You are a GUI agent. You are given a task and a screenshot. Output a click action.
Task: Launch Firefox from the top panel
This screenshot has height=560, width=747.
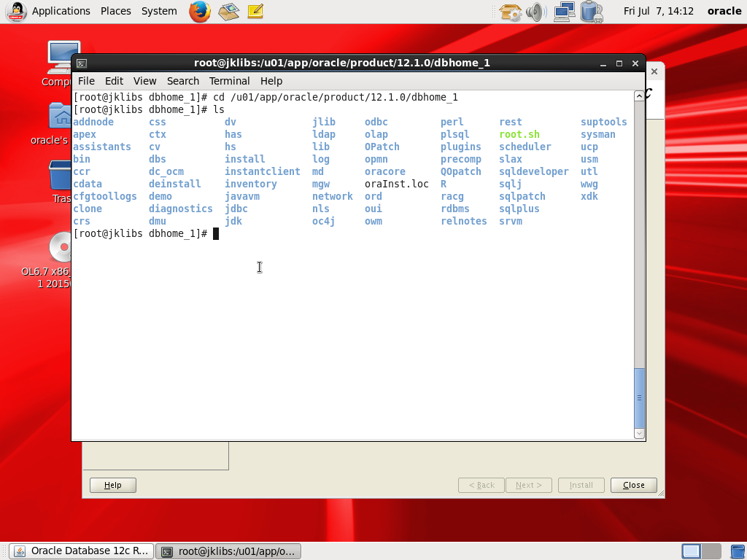[200, 11]
